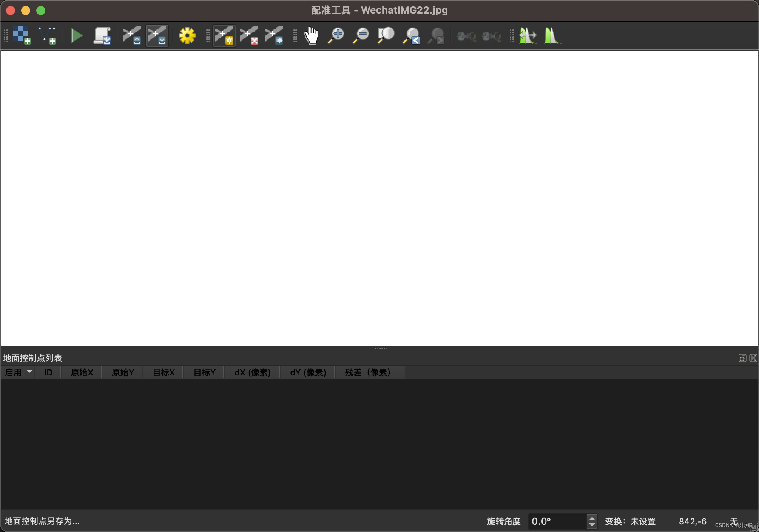Image resolution: width=759 pixels, height=532 pixels.
Task: Click the Zoom Out magnifier
Action: pyautogui.click(x=361, y=35)
